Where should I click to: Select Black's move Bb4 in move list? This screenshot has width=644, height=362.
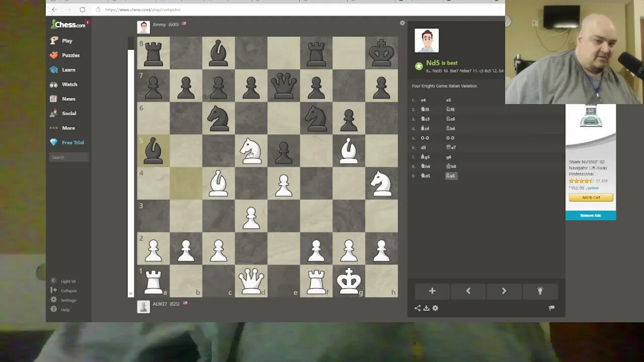pos(451,129)
